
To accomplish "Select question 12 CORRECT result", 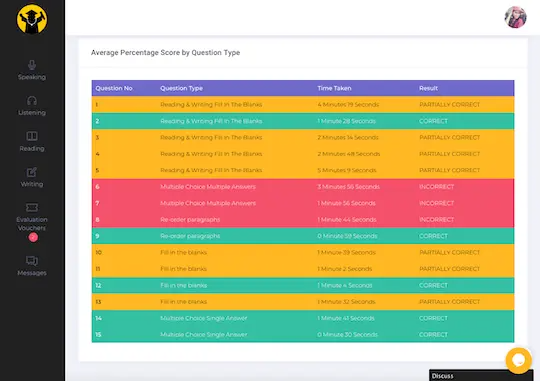I will tap(433, 285).
